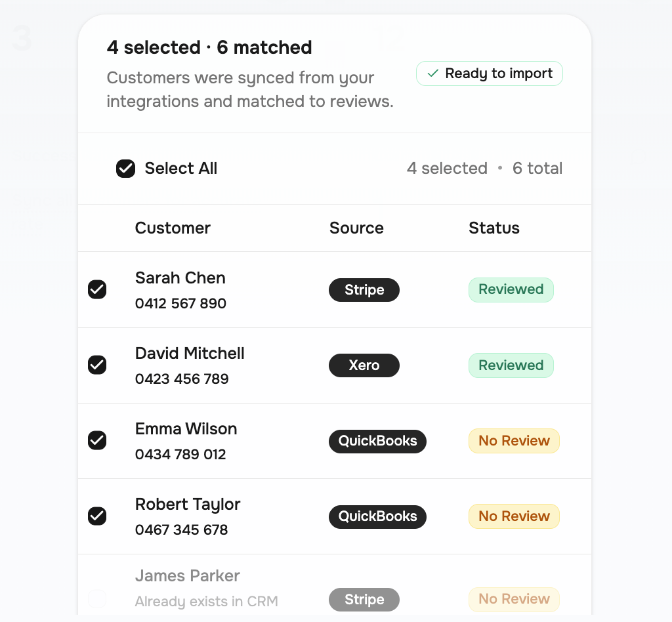Image resolution: width=672 pixels, height=622 pixels.
Task: Click the 4 selected · 6 total counter
Action: [x=484, y=169]
